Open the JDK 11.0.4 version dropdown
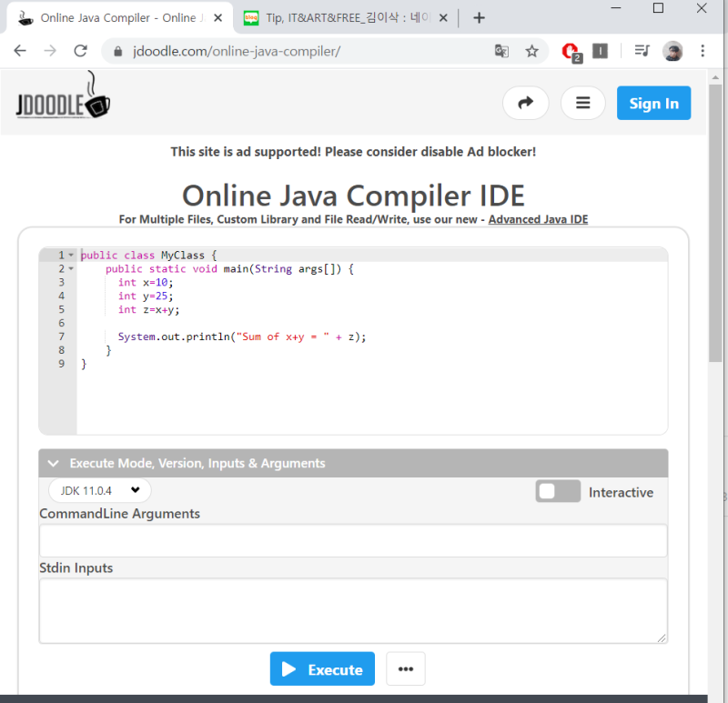This screenshot has height=703, width=728. click(100, 490)
